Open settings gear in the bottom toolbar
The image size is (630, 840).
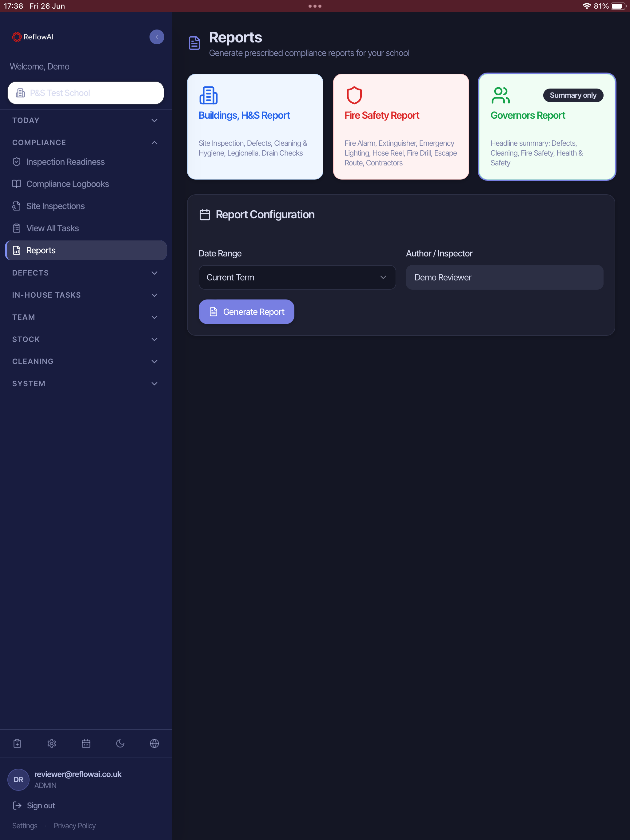tap(52, 743)
